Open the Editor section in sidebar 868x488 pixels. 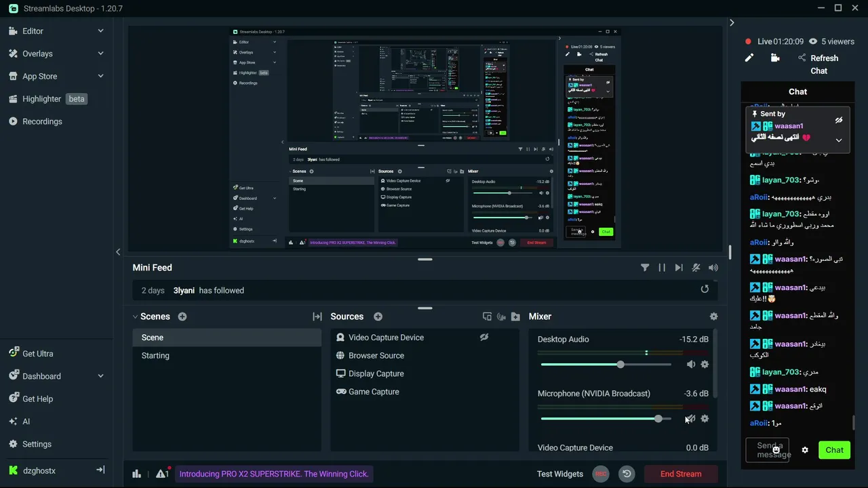point(33,31)
